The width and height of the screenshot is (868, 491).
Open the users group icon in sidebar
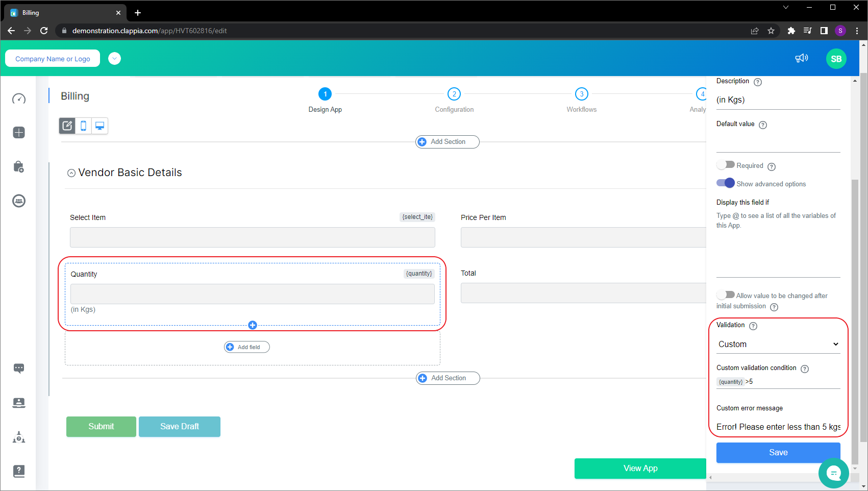pyautogui.click(x=19, y=201)
